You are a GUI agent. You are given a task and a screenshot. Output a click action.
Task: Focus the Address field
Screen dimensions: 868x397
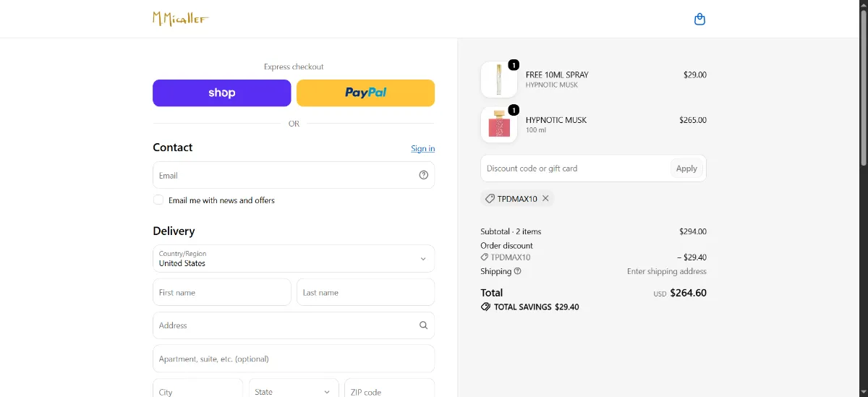(x=294, y=325)
